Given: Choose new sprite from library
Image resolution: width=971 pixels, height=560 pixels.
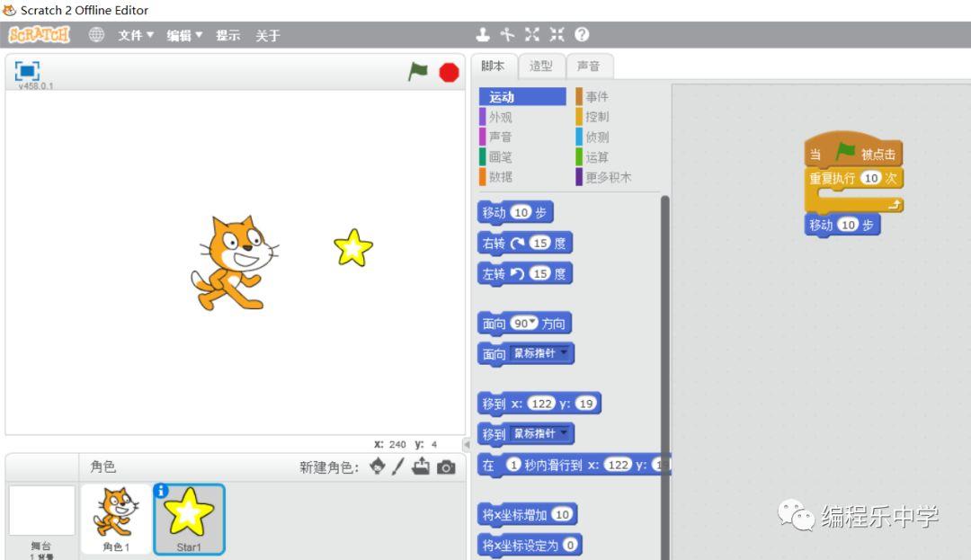Looking at the screenshot, I should [x=377, y=466].
